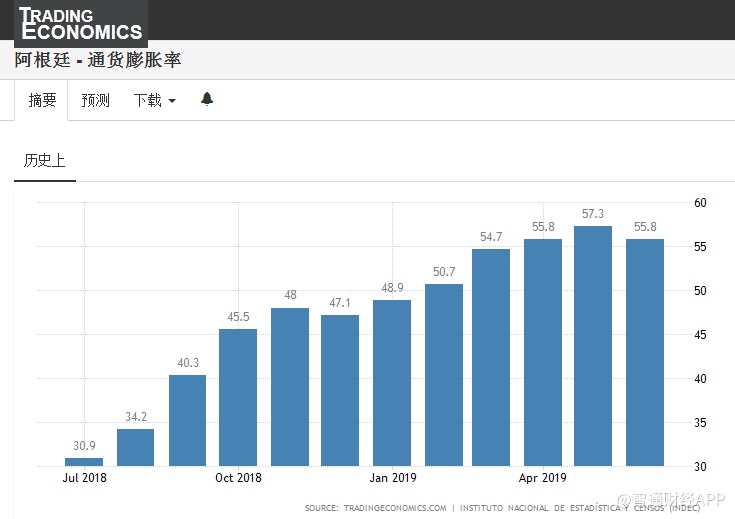Screen dimensions: 735x519
Task: Select the tallest bar labeled 57.3
Action: point(593,345)
